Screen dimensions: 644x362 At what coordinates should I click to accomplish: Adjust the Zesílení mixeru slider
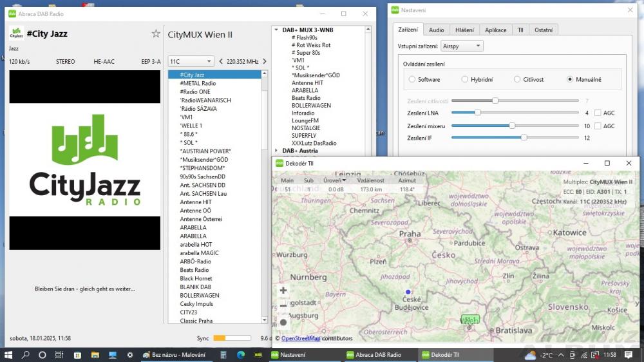tap(515, 126)
